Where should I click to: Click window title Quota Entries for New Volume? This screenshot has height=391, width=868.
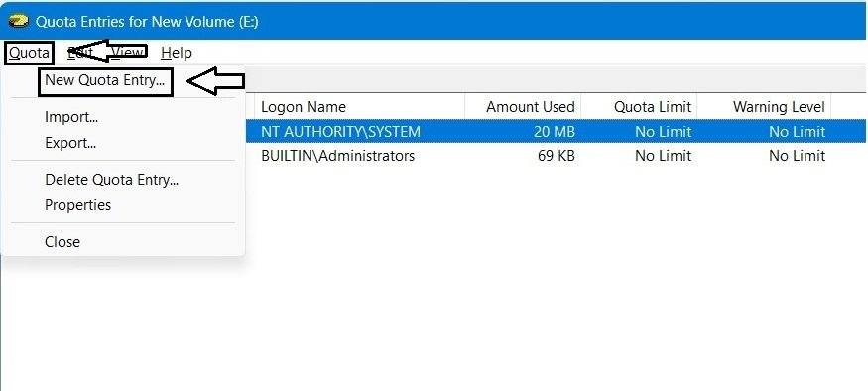coord(147,22)
